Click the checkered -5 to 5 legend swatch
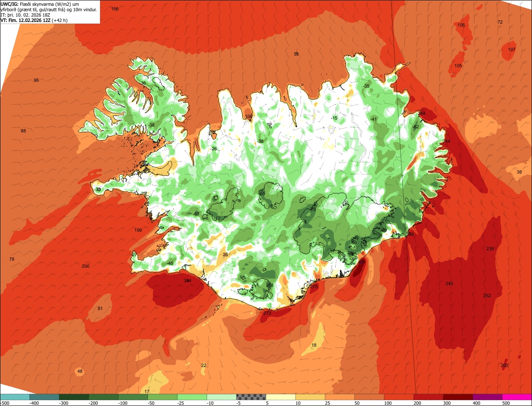Screen dimensions: 532x406 [x=251, y=397]
